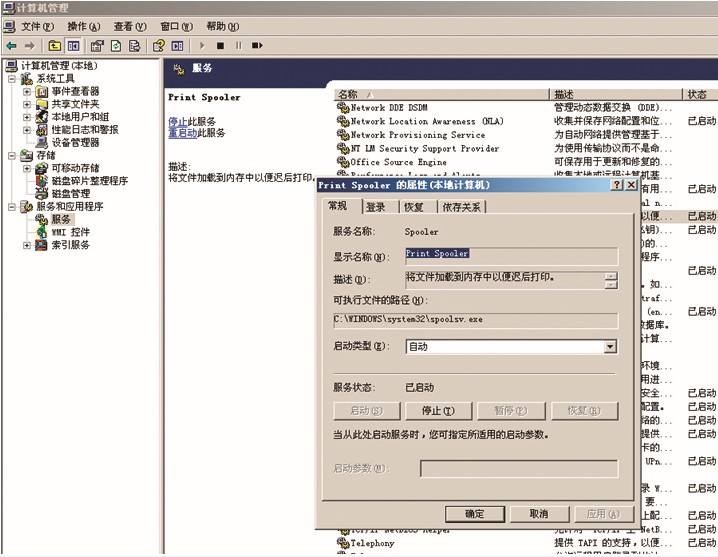Image resolution: width=718 pixels, height=557 pixels.
Task: Click the Disk Management icon (磁盘管理)
Action: tap(42, 193)
